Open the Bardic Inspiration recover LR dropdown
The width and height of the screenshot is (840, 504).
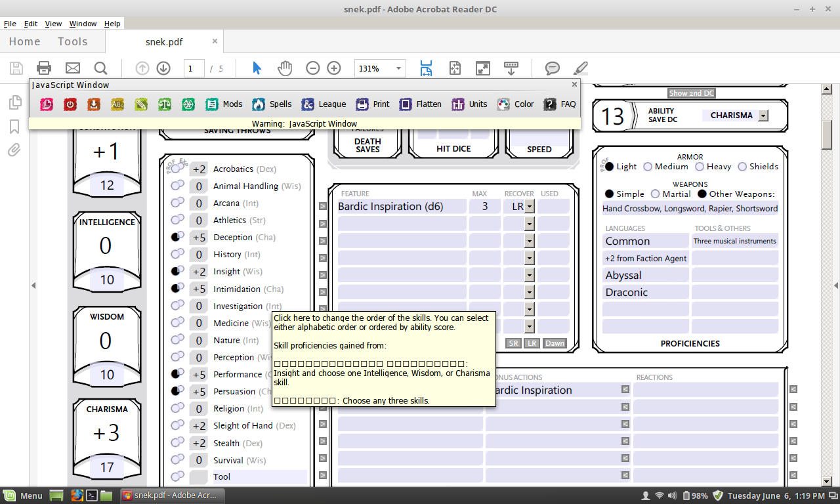[529, 207]
